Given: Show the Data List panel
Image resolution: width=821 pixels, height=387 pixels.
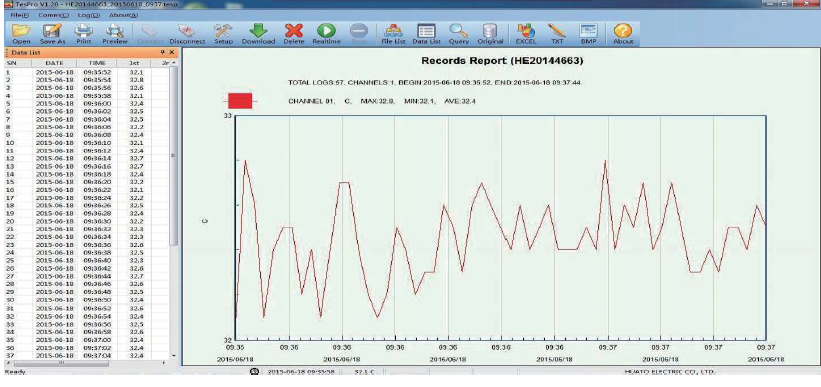Looking at the screenshot, I should click(x=426, y=34).
